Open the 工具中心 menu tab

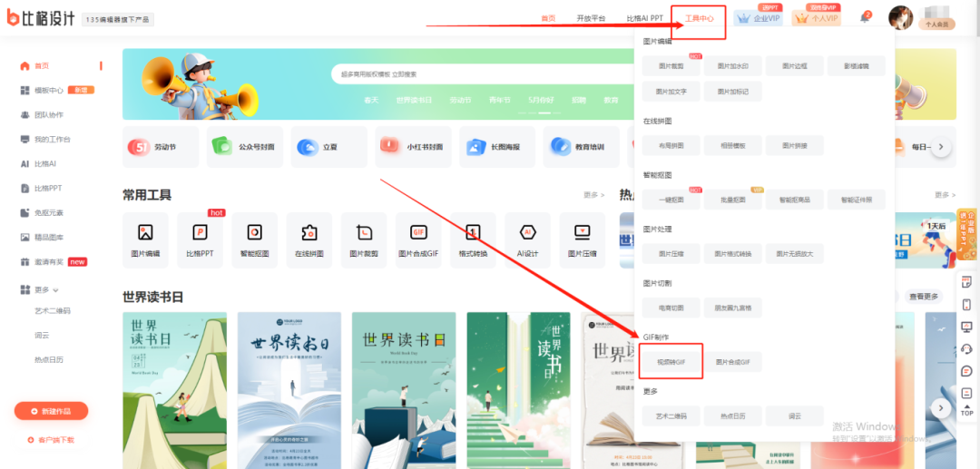click(699, 18)
